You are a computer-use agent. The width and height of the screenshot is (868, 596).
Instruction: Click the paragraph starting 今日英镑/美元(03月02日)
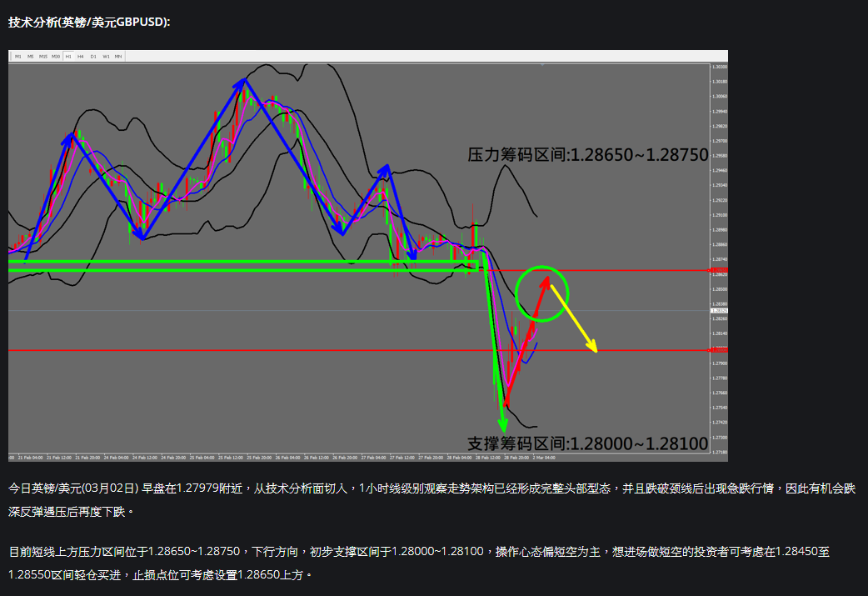(x=432, y=500)
